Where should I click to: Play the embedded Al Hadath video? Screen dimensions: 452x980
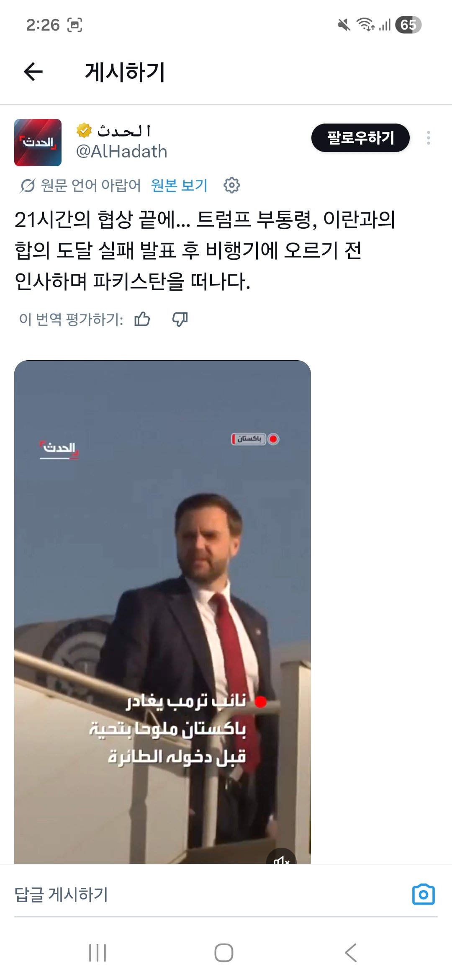click(x=162, y=612)
